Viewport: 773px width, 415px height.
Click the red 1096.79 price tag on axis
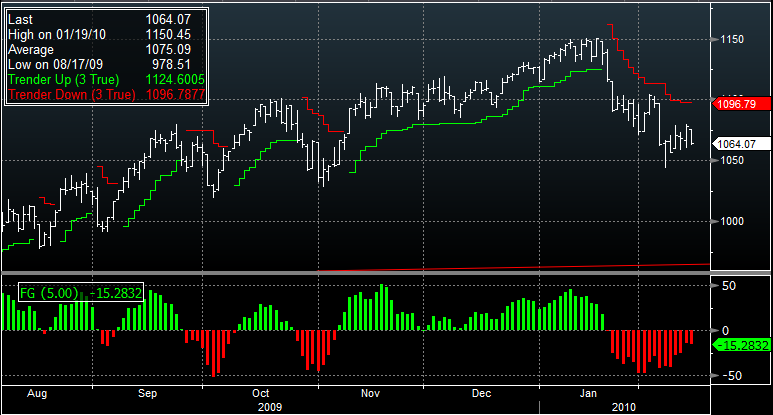[x=741, y=104]
